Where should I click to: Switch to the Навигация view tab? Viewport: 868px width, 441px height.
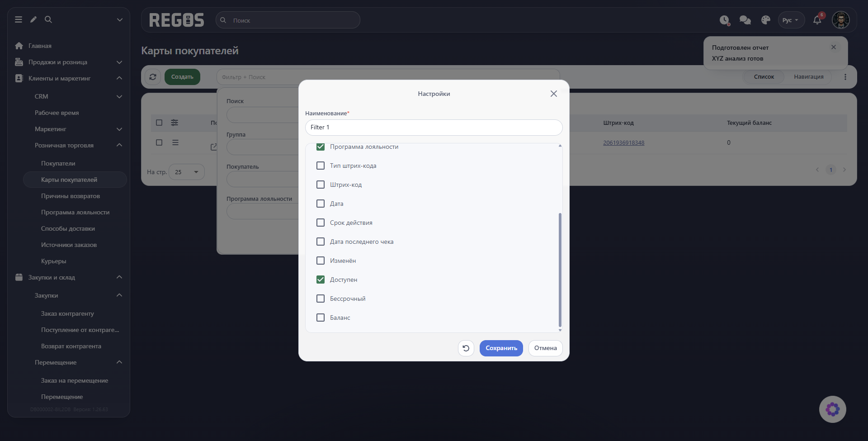click(809, 77)
